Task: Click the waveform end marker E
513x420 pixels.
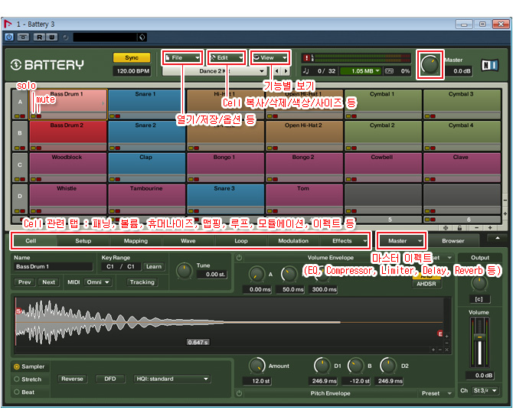Action: point(440,334)
